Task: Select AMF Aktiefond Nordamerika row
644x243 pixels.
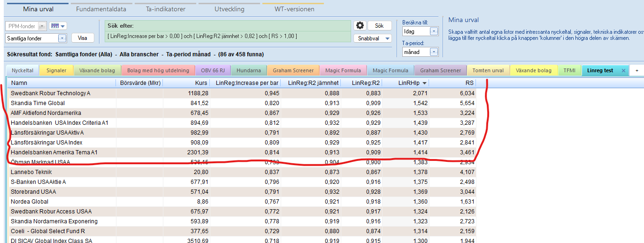Action: pos(242,113)
